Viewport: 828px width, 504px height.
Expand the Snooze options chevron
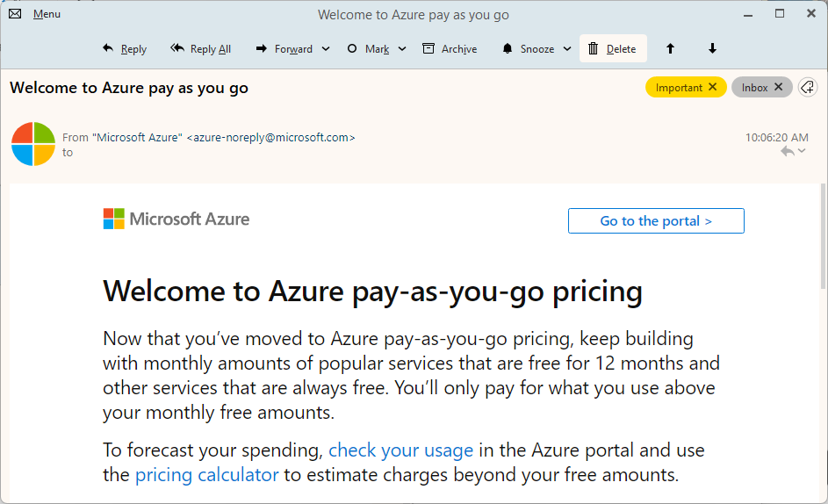coord(567,49)
